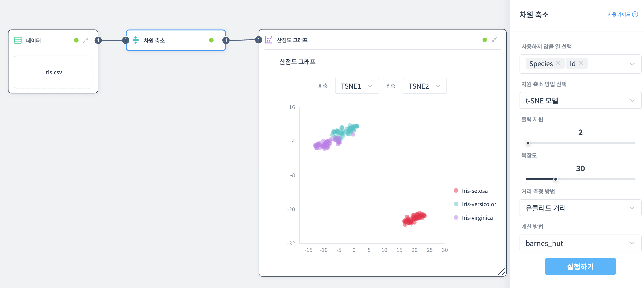Click the output port badge 1 on 데이터 node

point(98,40)
